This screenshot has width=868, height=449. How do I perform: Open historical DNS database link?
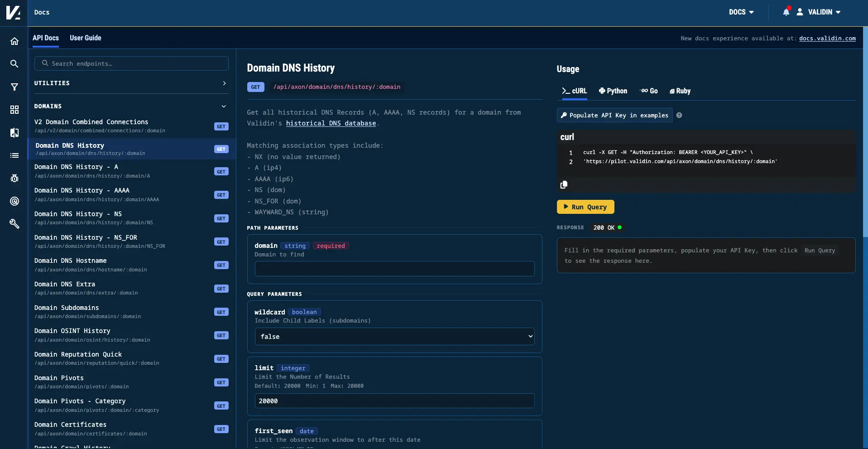(x=331, y=123)
